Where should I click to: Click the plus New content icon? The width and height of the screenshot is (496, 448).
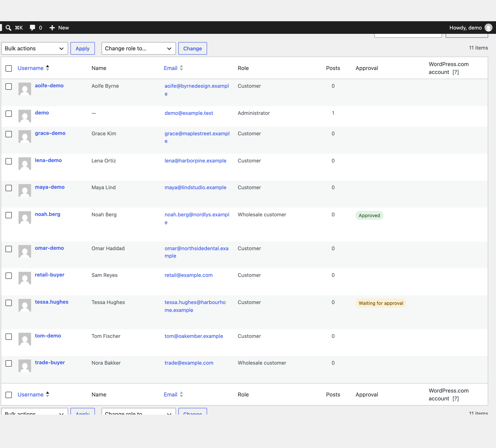click(x=52, y=28)
